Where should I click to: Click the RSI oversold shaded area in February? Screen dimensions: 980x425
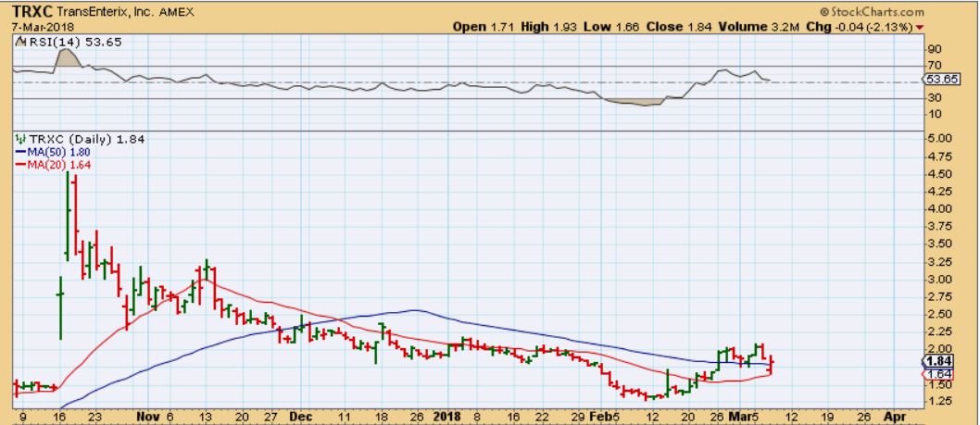click(x=634, y=102)
